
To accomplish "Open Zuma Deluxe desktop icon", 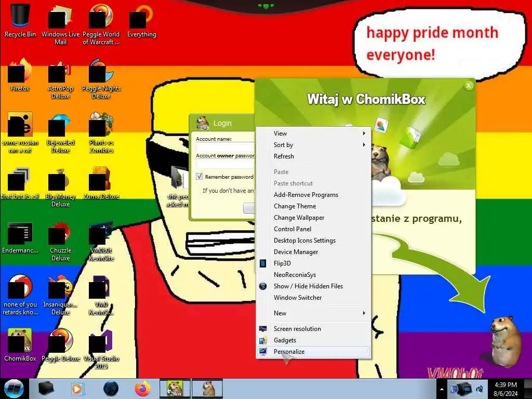I will 101,183.
